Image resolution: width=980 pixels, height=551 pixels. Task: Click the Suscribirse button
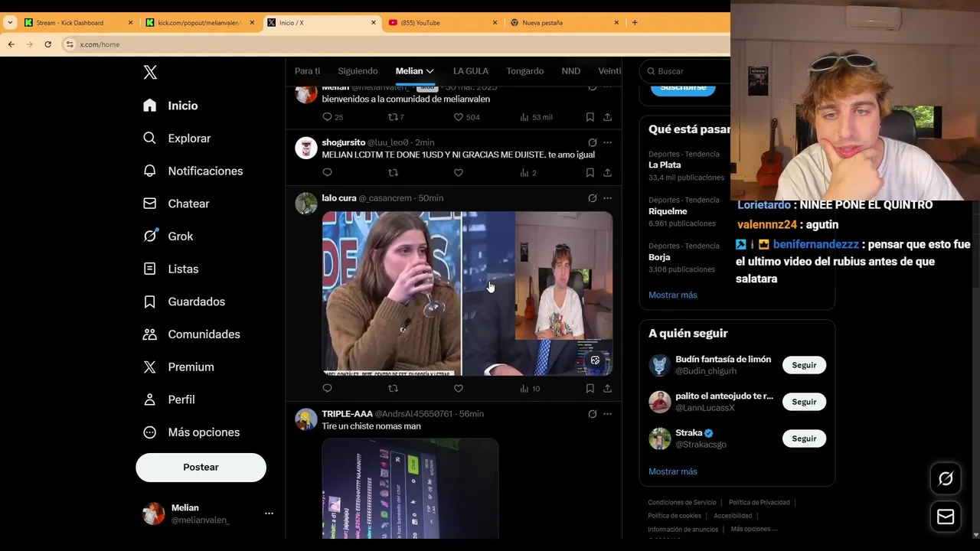tap(683, 87)
